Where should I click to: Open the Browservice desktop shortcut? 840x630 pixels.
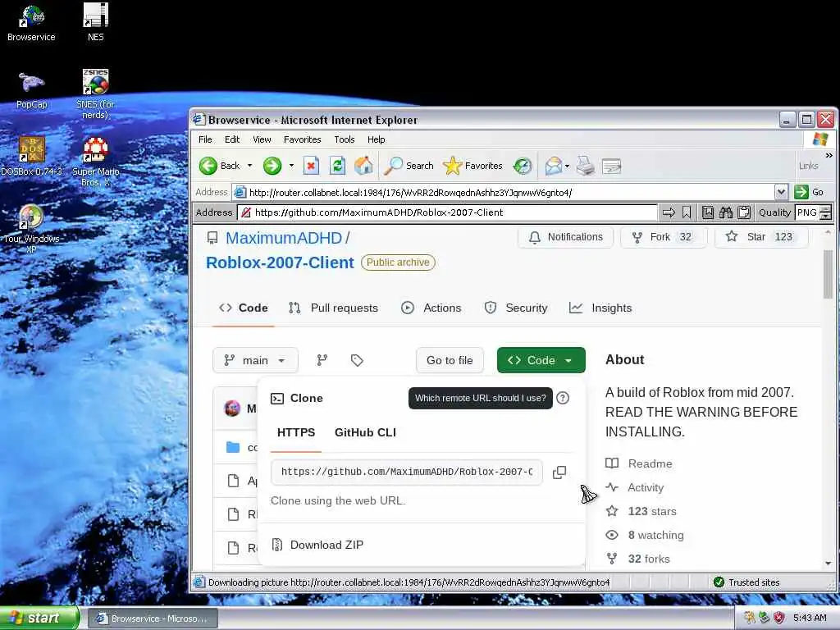pyautogui.click(x=31, y=23)
